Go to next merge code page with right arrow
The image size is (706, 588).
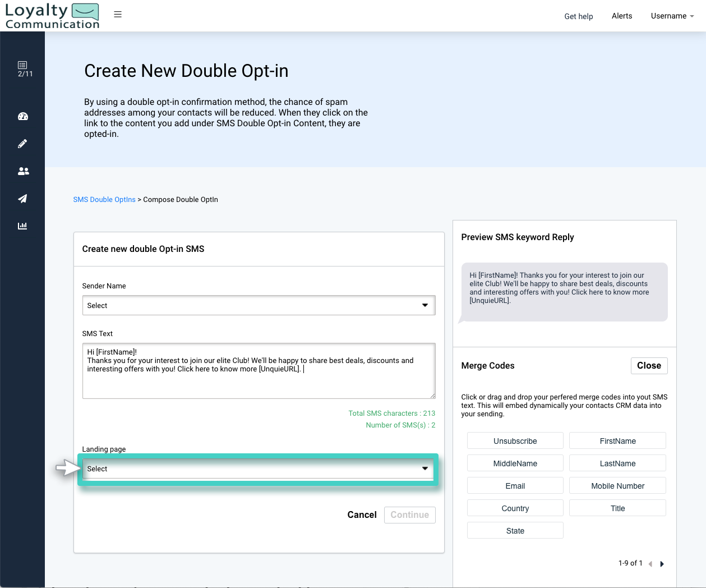pyautogui.click(x=662, y=563)
